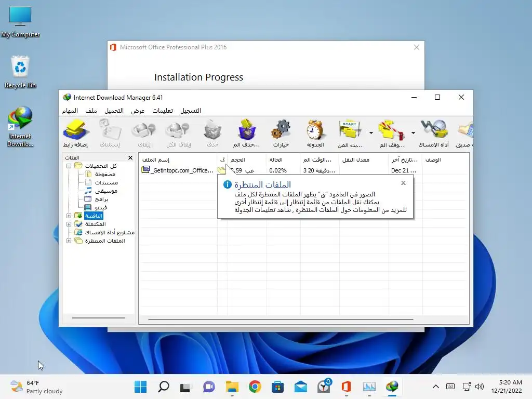Show hidden system tray icons chevron
The width and height of the screenshot is (532, 399).
pyautogui.click(x=436, y=387)
